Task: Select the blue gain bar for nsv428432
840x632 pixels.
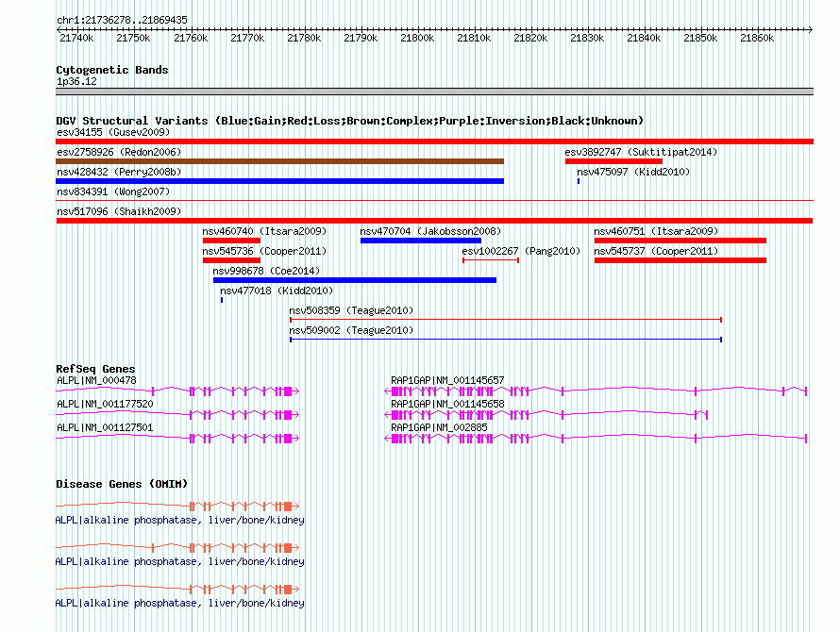Action: click(279, 181)
